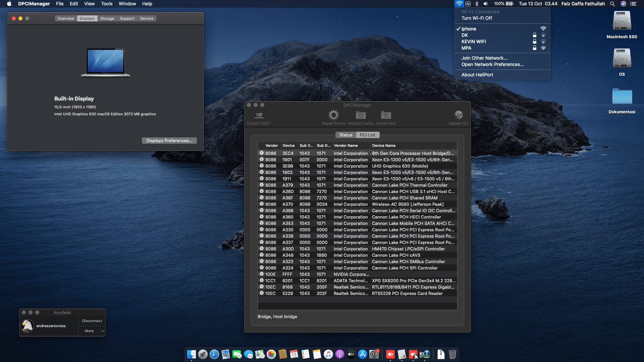Switch to the PCI List tab
The height and width of the screenshot is (362, 644).
tap(368, 135)
